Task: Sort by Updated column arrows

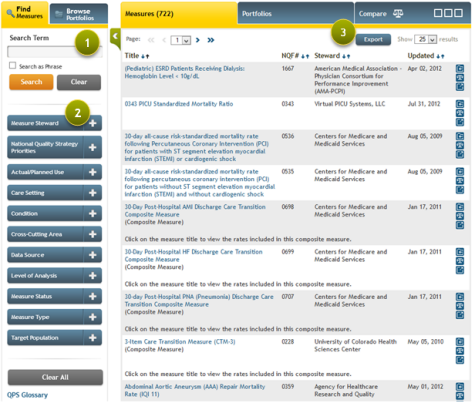Action: pyautogui.click(x=440, y=56)
